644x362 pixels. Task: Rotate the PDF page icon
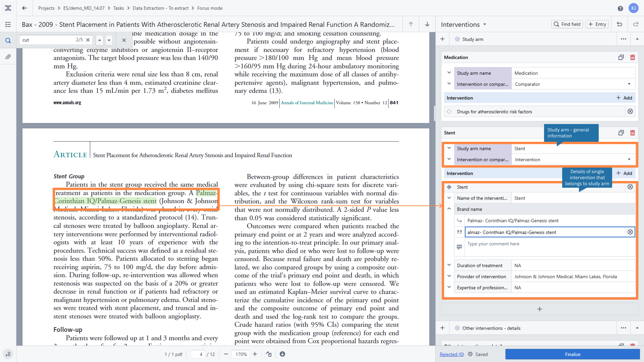[269, 354]
